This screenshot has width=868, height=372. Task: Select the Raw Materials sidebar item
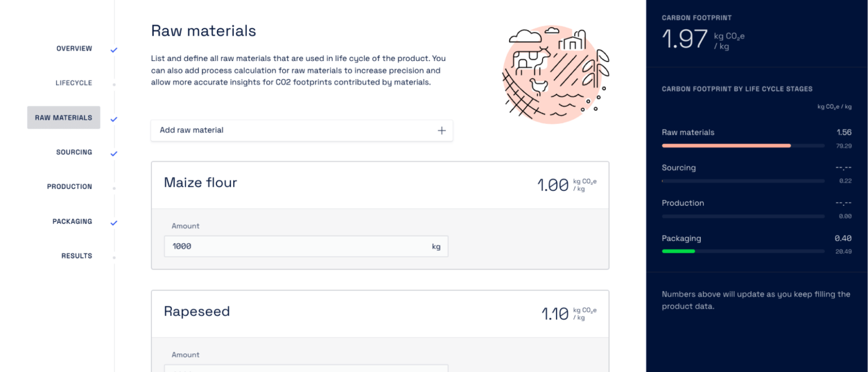[x=63, y=118]
